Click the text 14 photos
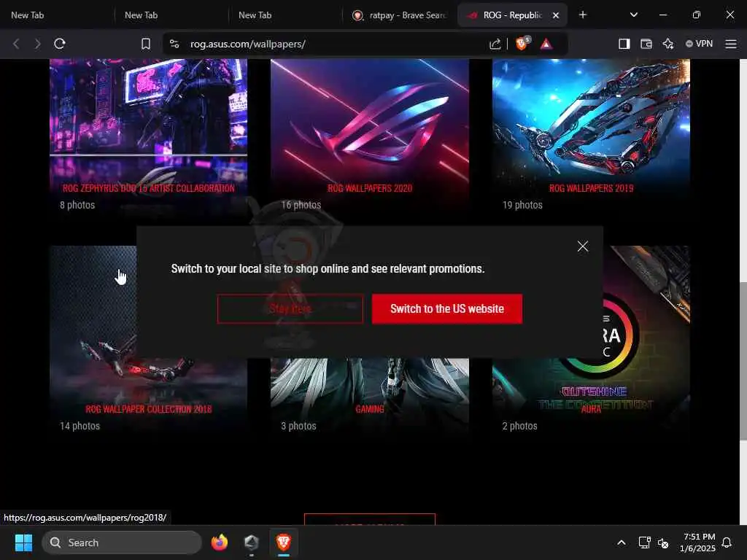Viewport: 747px width, 560px height. (x=80, y=426)
